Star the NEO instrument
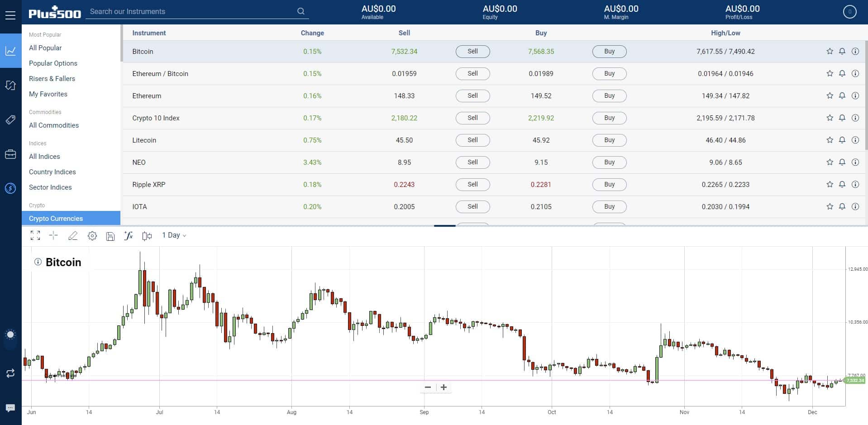This screenshot has width=868, height=425. [830, 162]
